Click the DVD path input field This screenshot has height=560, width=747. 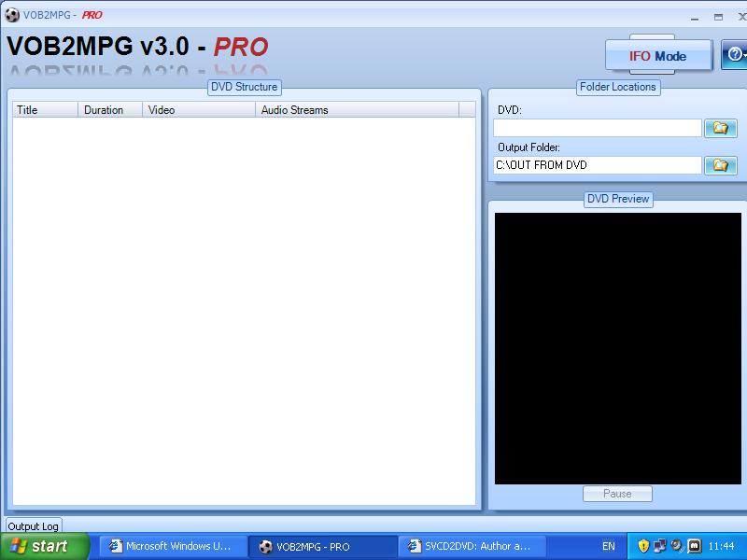(598, 128)
